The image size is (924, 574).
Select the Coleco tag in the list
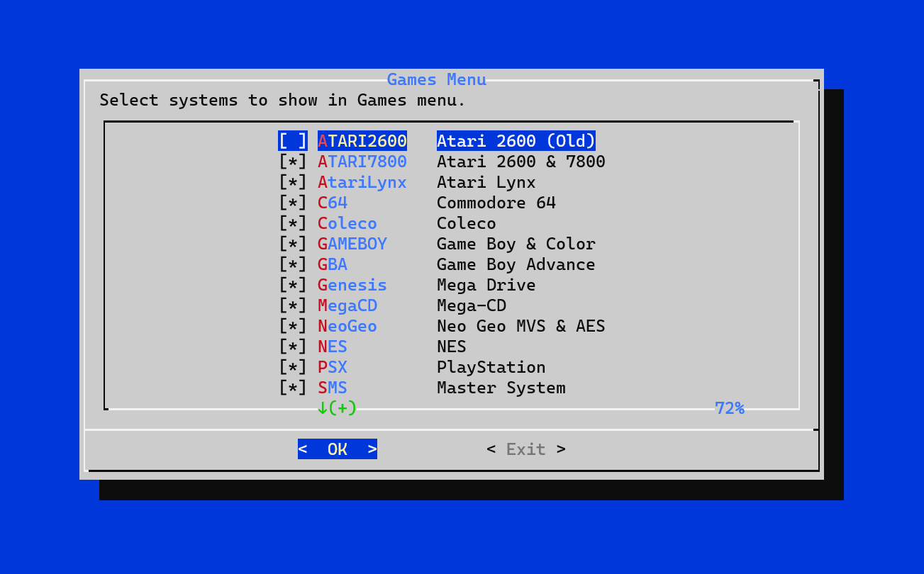tap(347, 223)
